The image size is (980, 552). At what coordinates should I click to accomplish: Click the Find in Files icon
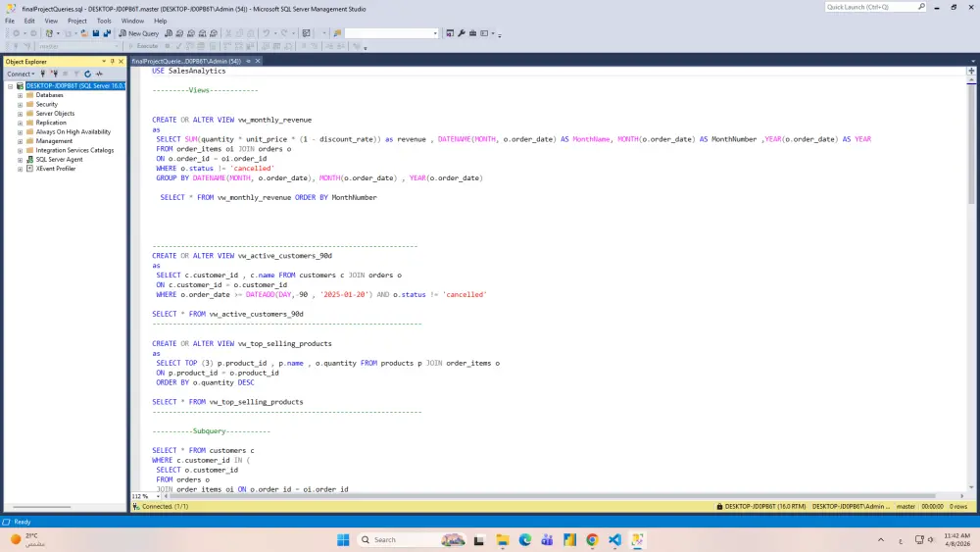(337, 33)
